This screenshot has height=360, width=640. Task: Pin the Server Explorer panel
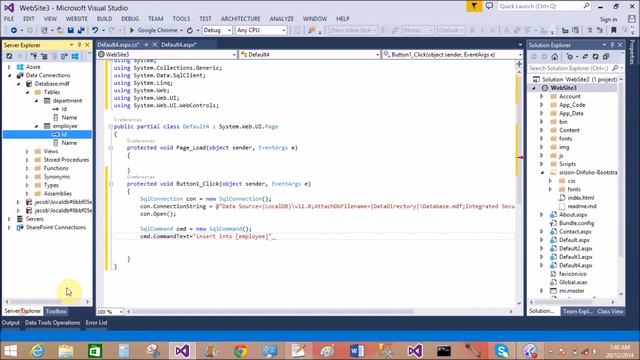pyautogui.click(x=80, y=44)
